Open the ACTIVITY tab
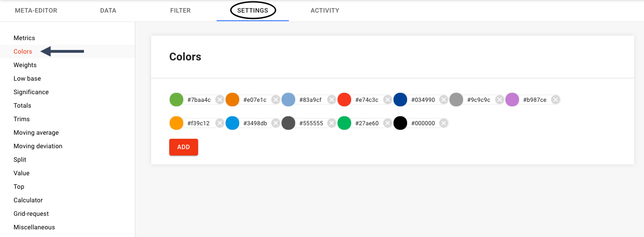This screenshot has width=644, height=237. tap(325, 10)
